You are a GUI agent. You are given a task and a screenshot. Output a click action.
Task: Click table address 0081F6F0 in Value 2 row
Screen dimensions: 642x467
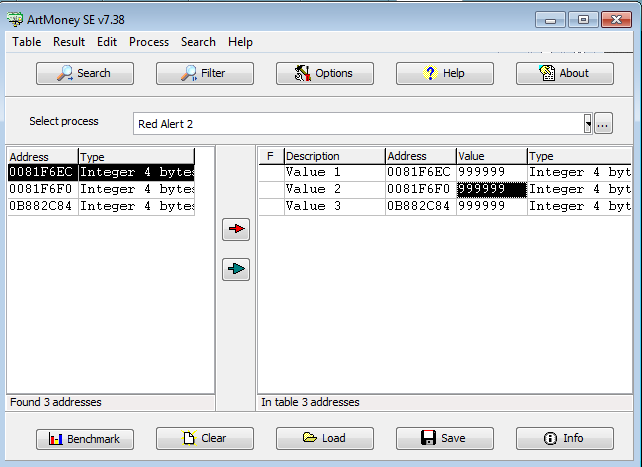point(420,189)
